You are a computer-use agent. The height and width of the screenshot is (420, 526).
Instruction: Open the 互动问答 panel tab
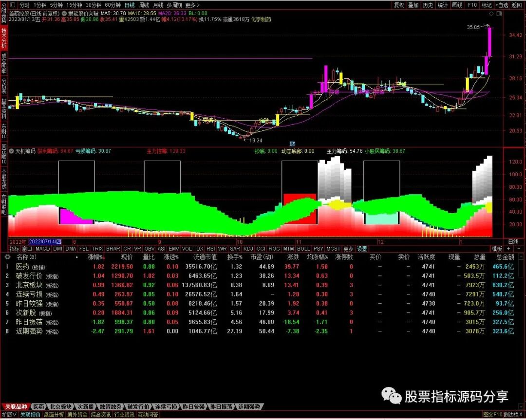coord(148,415)
